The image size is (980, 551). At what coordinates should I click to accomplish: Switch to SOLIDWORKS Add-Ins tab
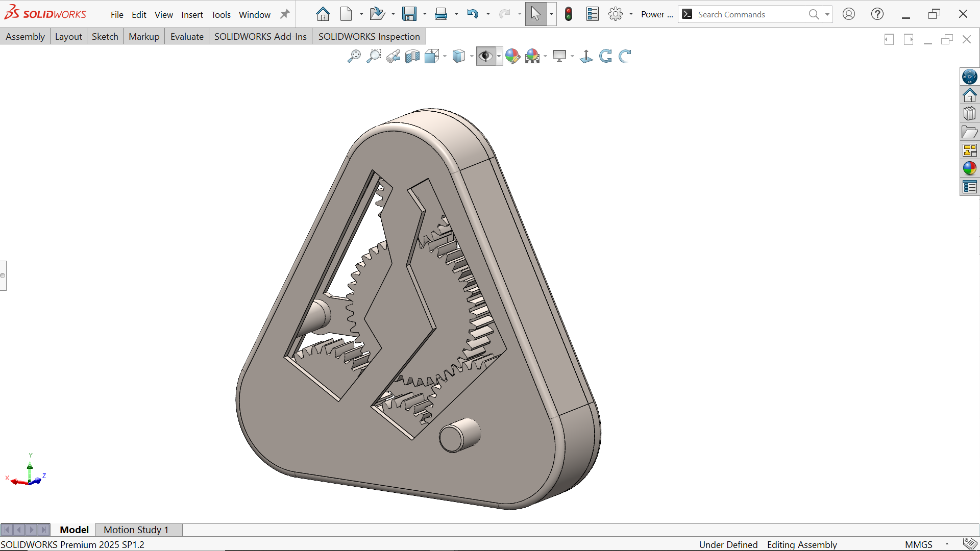(260, 36)
